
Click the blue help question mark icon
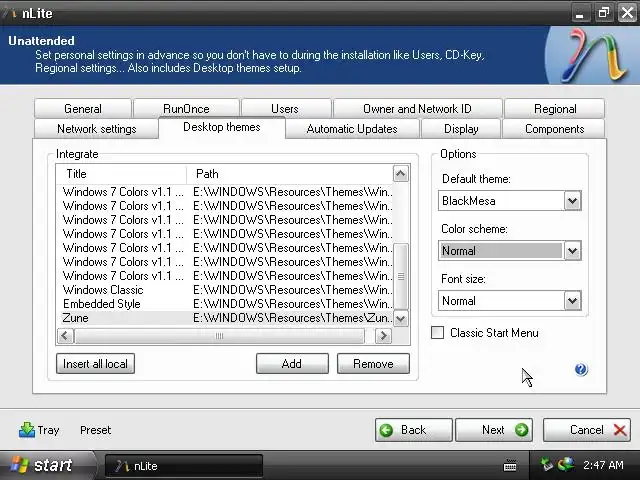(x=581, y=370)
